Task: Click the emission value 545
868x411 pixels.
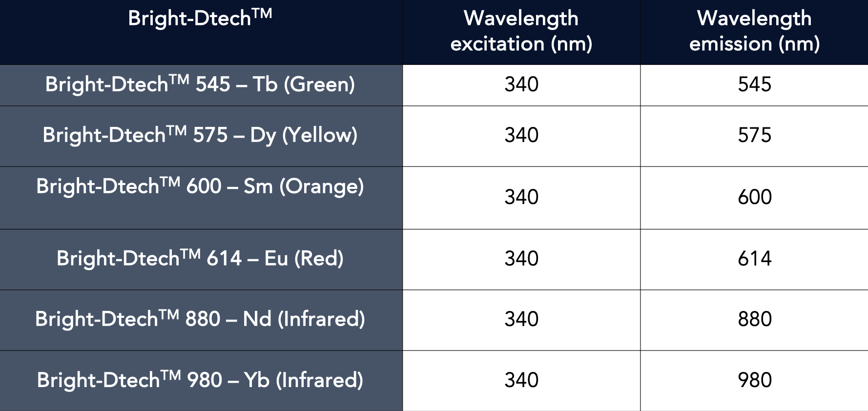Action: click(x=754, y=84)
